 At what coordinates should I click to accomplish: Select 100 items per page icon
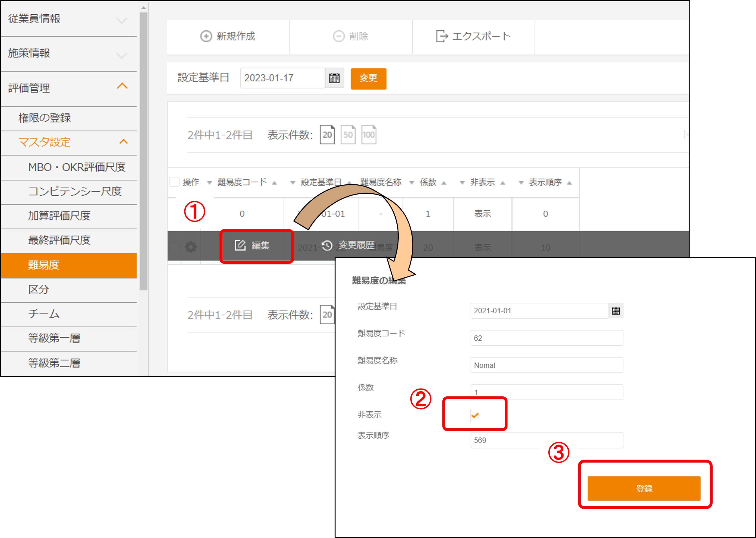368,135
